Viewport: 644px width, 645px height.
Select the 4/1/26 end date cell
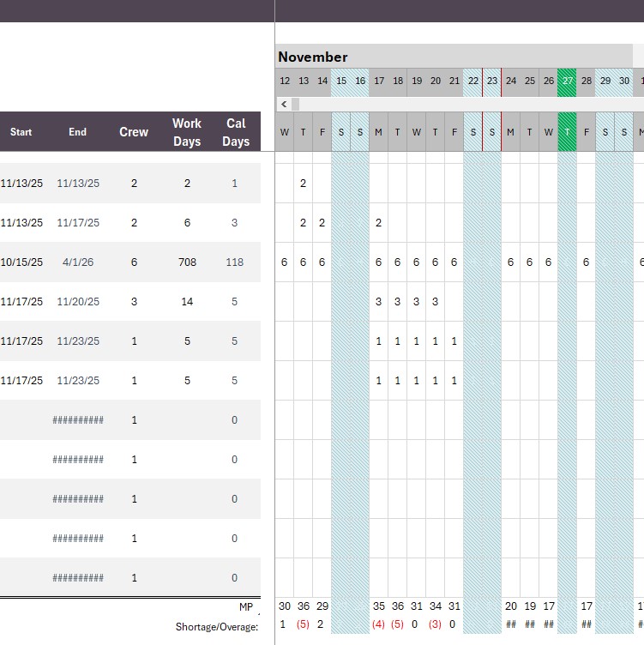[x=78, y=262]
